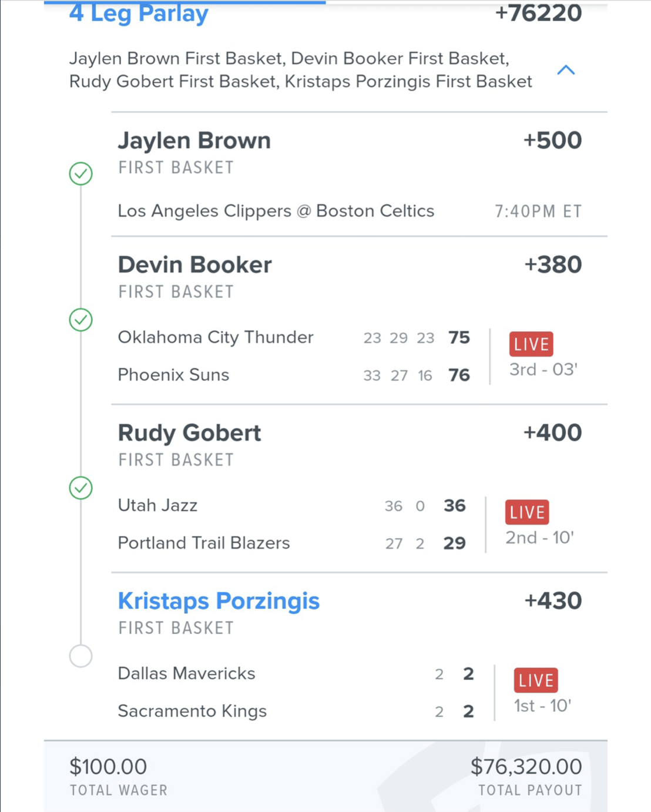
Task: Click the green checkmark beside Rudy Gobert
Action: pyautogui.click(x=81, y=488)
